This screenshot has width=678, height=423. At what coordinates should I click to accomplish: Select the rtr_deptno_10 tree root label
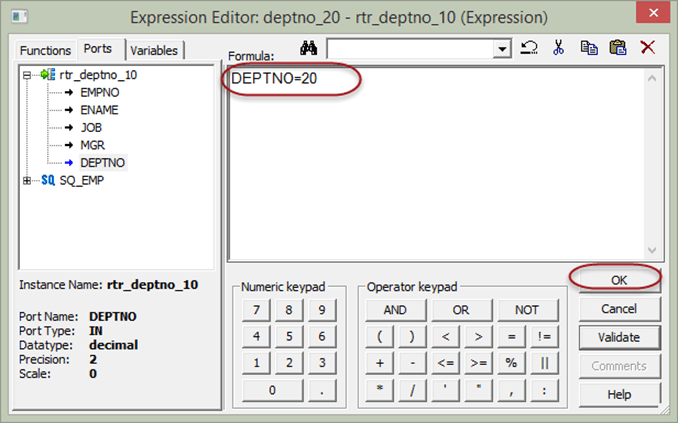click(x=98, y=75)
